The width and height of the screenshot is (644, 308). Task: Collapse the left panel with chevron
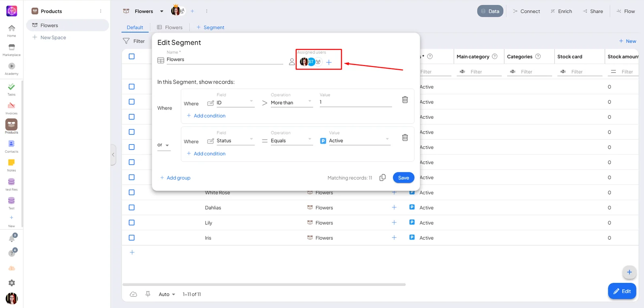pos(113,155)
